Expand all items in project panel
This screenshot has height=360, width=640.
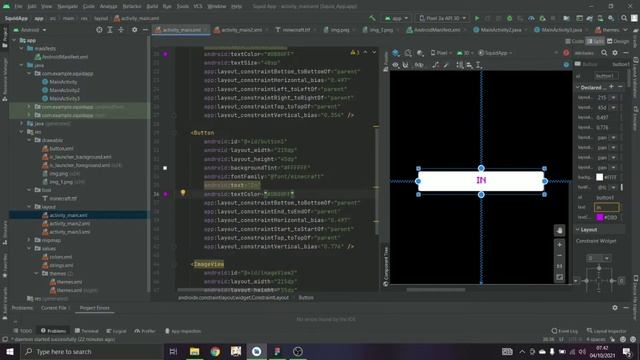(110, 30)
